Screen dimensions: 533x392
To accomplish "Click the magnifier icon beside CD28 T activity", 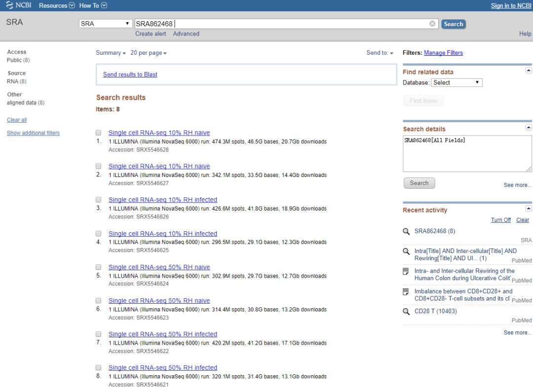I will point(406,311).
